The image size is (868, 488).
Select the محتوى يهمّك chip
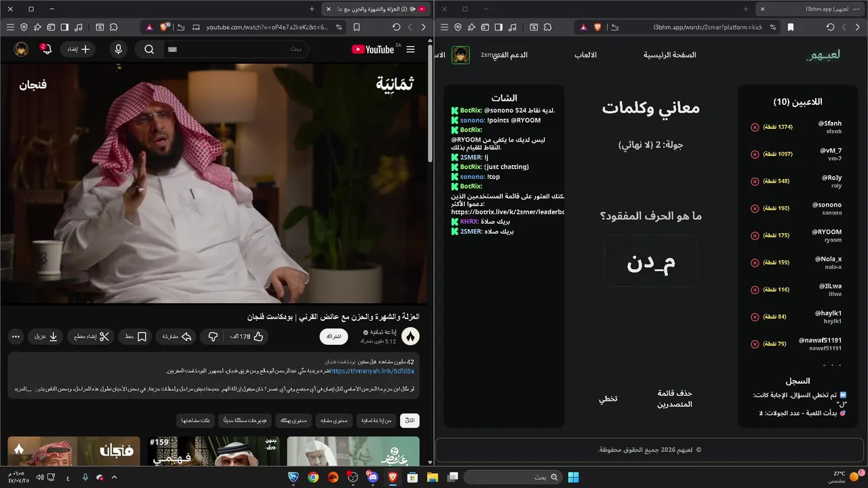coord(294,421)
